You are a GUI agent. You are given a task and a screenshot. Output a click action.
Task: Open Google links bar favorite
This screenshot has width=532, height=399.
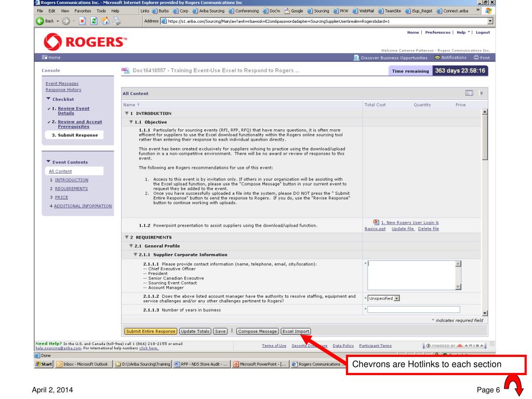(x=294, y=11)
